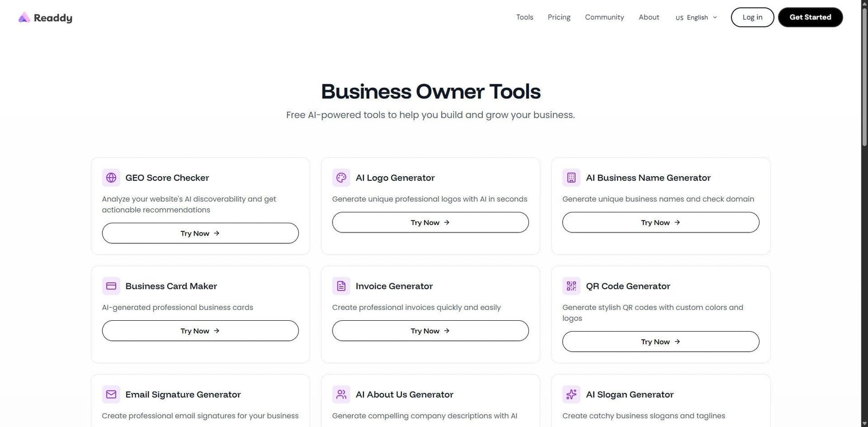Click the Readdy brand name
This screenshot has height=427, width=868.
53,18
